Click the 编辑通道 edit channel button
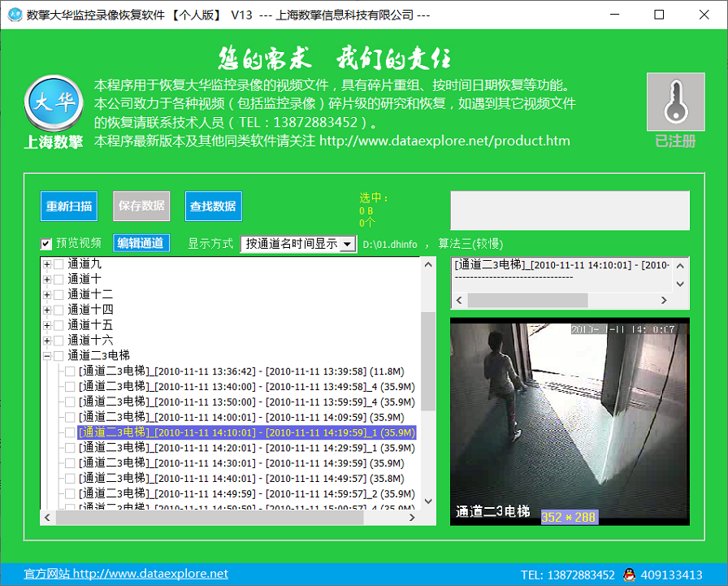The height and width of the screenshot is (586, 728). tap(141, 243)
